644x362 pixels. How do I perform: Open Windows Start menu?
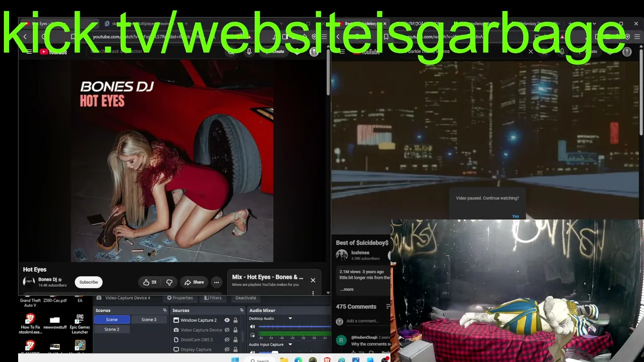click(235, 359)
